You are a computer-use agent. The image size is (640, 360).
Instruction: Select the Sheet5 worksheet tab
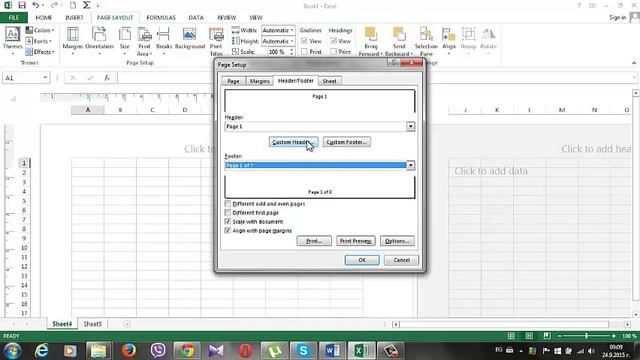click(93, 324)
